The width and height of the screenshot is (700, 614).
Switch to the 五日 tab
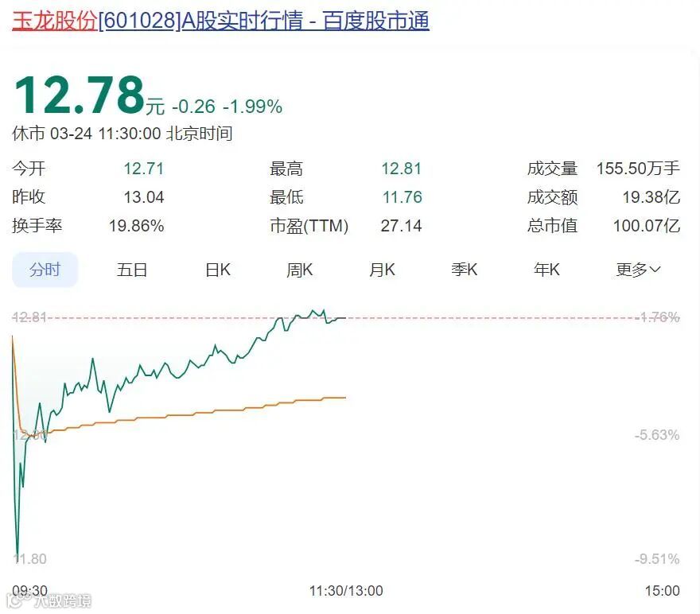132,270
